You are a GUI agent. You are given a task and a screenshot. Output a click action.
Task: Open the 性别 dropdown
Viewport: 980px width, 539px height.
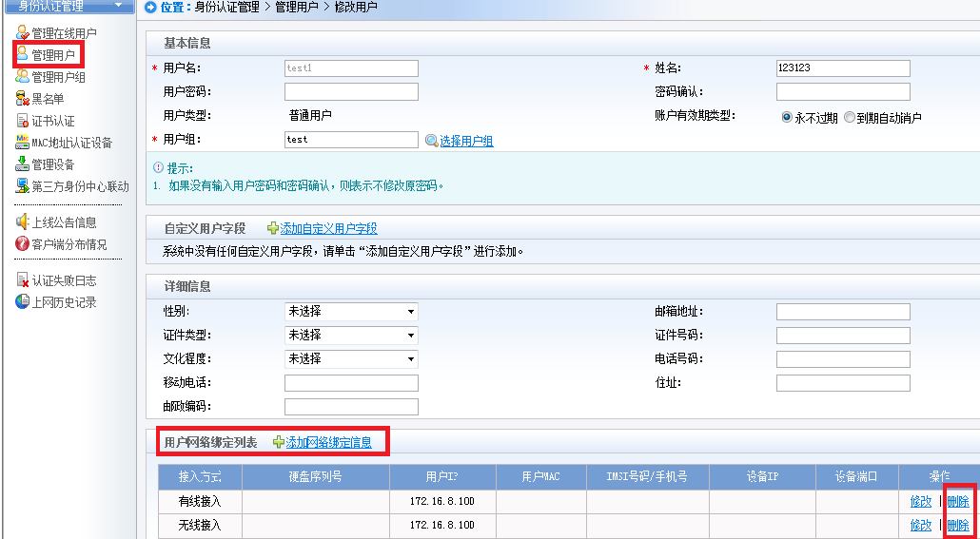351,311
